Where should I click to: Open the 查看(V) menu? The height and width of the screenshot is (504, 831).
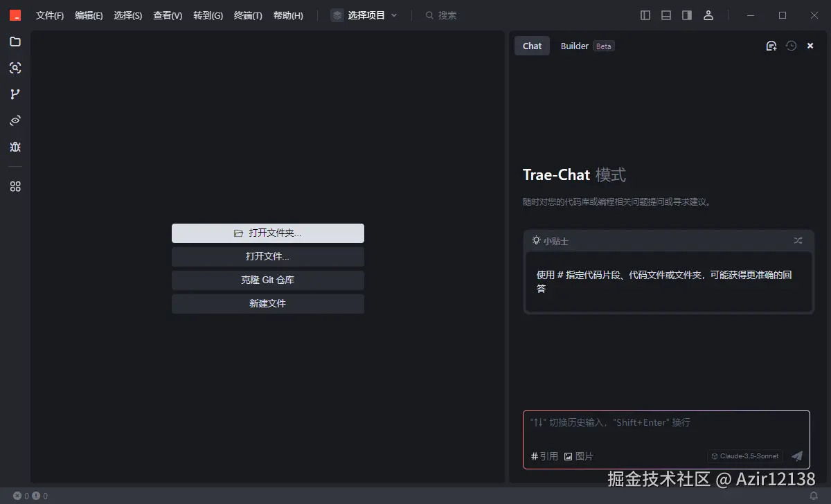[x=168, y=15]
